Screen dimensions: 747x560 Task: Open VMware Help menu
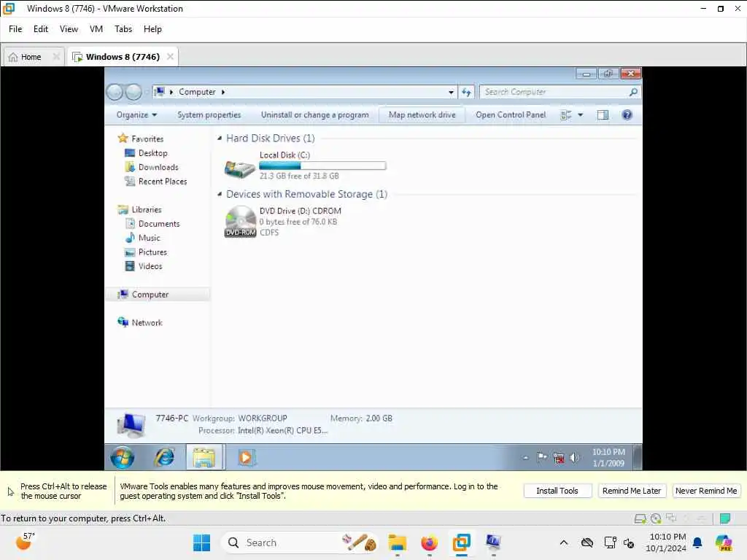tap(152, 29)
